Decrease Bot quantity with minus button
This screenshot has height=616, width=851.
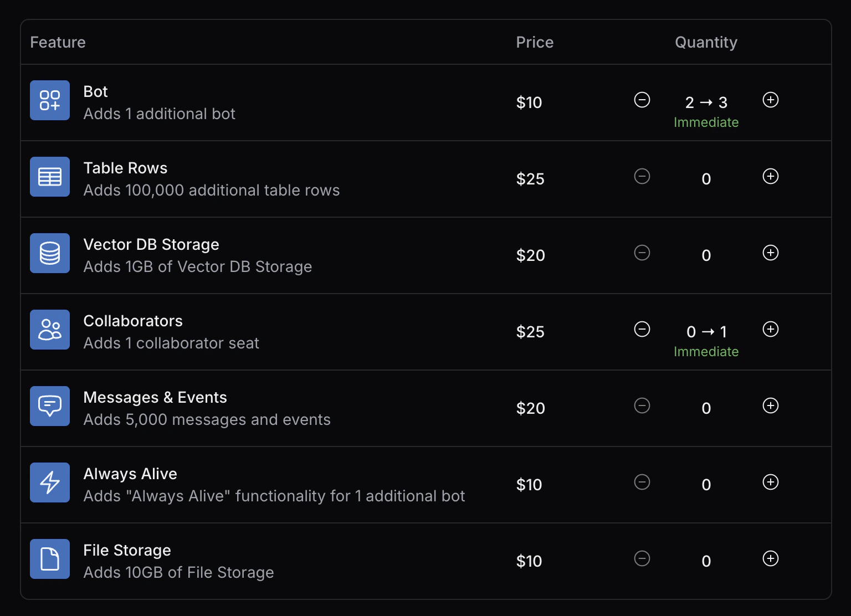click(642, 100)
